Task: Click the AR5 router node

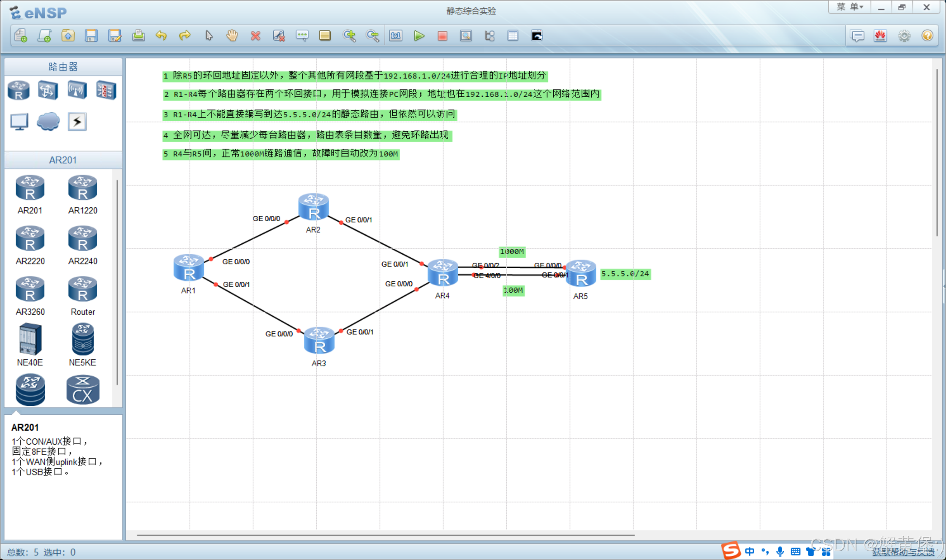Action: [x=581, y=273]
